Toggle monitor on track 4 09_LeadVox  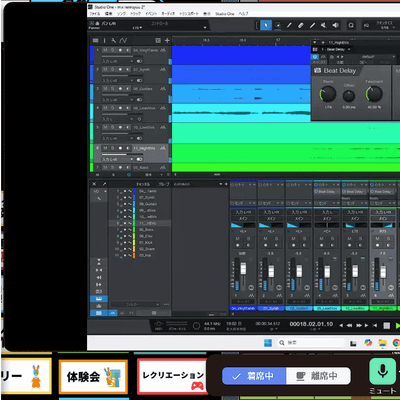click(127, 108)
